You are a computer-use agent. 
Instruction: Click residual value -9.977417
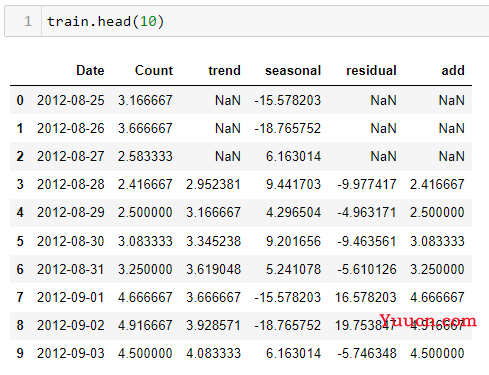point(367,184)
